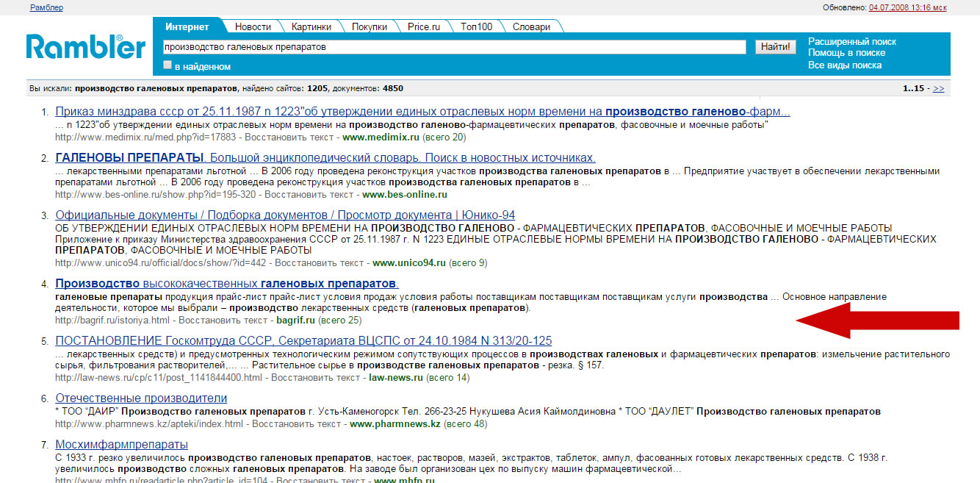Click the update date 04.07.2008 link

tap(907, 7)
